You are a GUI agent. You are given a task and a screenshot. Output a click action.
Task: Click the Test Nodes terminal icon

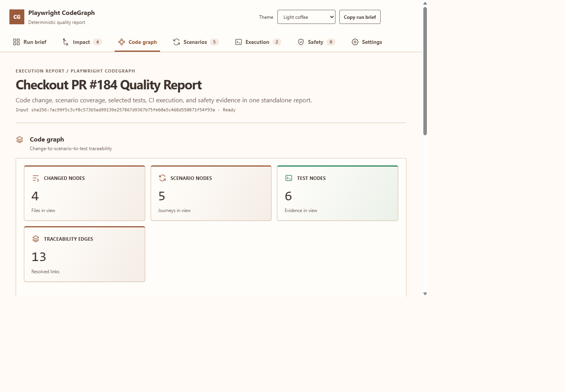(x=289, y=178)
